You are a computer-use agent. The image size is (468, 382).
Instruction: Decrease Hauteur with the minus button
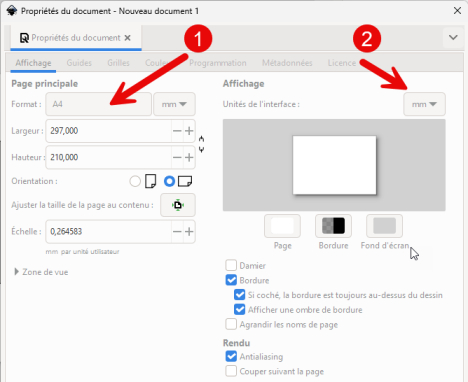click(x=177, y=157)
